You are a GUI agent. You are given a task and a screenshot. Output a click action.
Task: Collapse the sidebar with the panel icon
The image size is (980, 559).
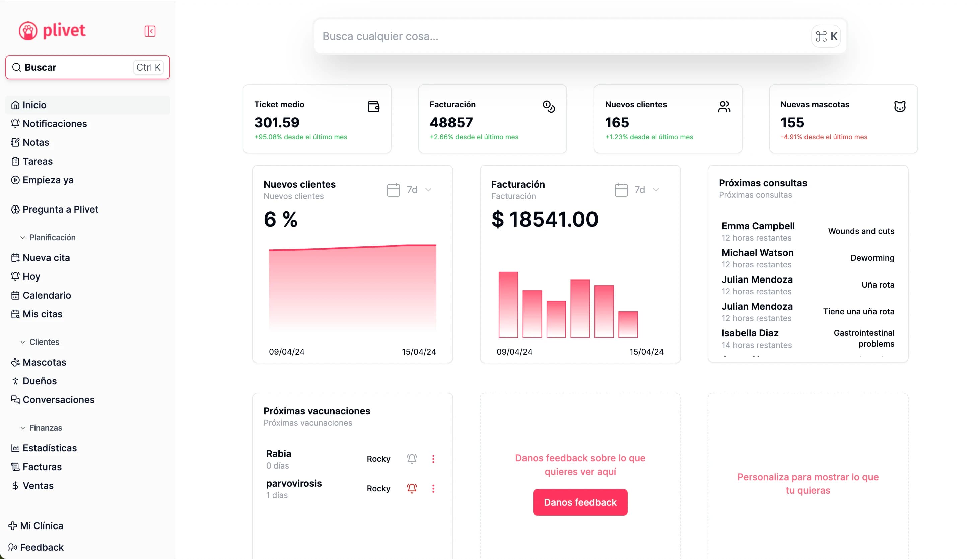click(150, 31)
